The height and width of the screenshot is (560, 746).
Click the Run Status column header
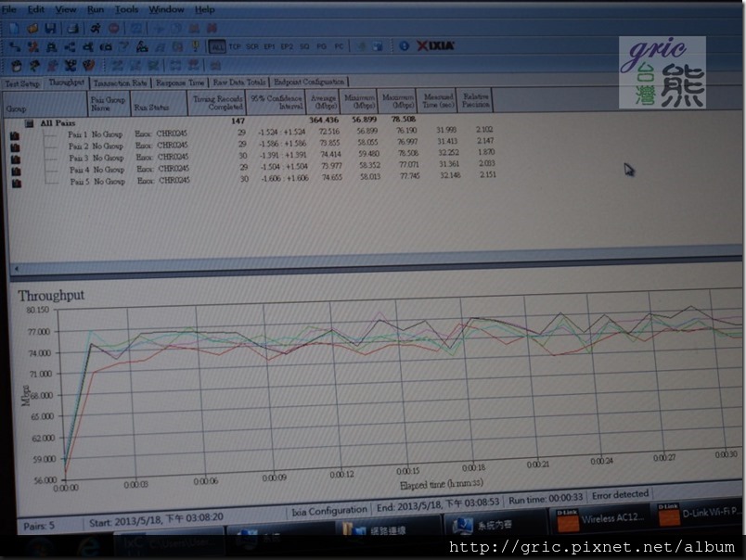pos(160,103)
